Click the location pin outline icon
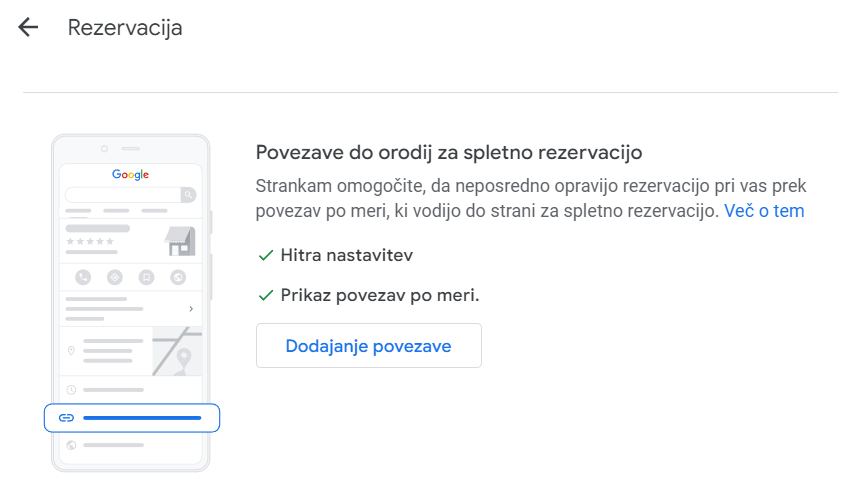859x486 pixels. click(71, 351)
